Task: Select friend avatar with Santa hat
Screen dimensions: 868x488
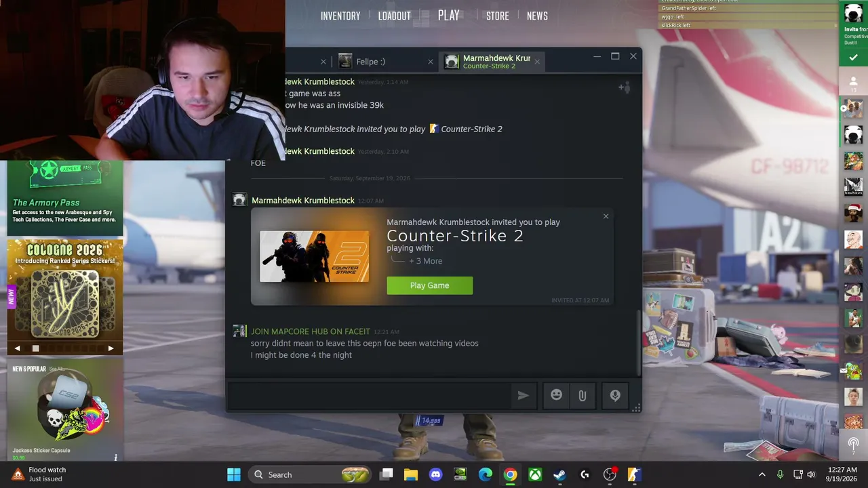Action: pos(853,212)
